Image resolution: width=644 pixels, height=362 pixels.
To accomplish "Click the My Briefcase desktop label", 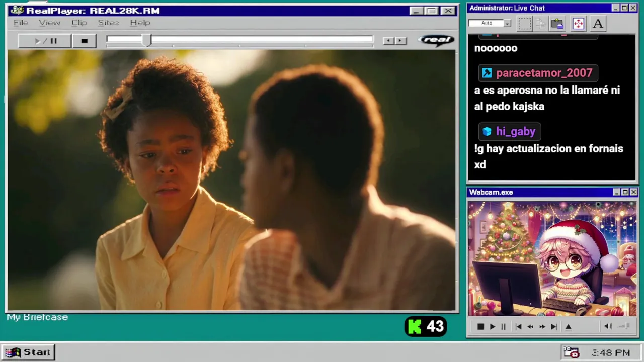I will click(37, 317).
